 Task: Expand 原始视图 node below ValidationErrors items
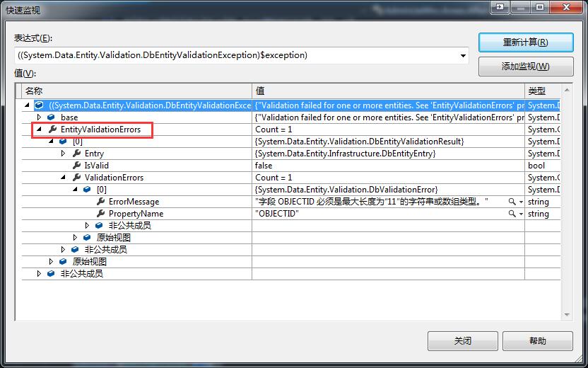click(75, 237)
